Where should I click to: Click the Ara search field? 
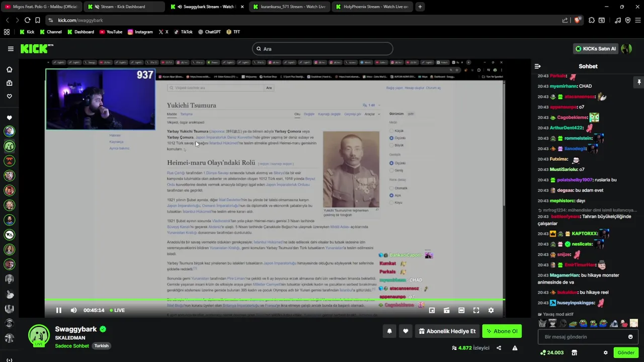323,49
